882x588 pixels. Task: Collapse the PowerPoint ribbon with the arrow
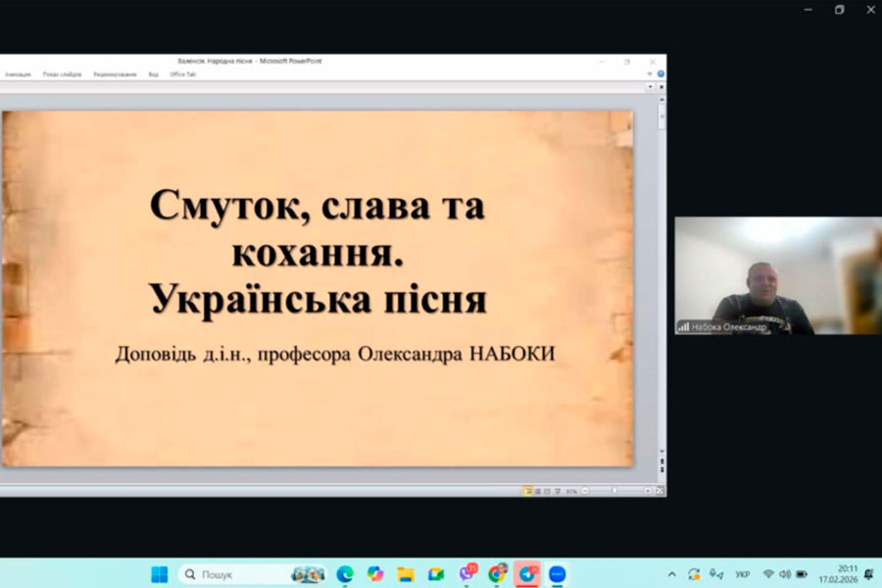[x=650, y=73]
